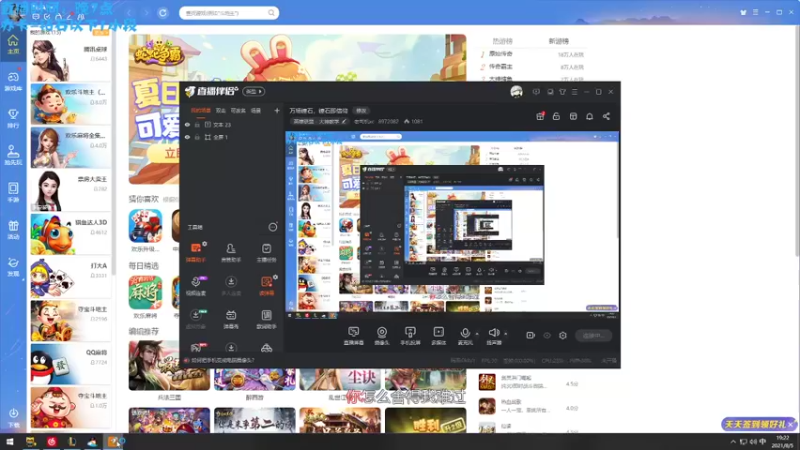Expand microphone options arrow
The width and height of the screenshot is (800, 450).
click(477, 334)
